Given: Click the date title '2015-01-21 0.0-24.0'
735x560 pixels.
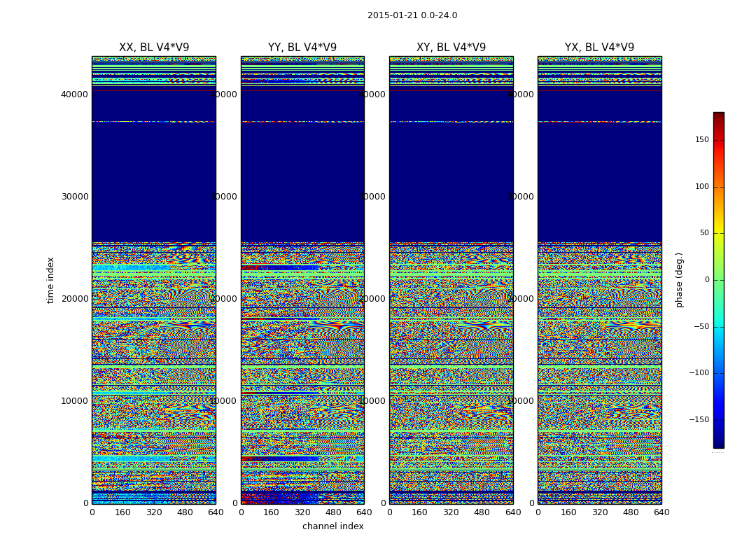Looking at the screenshot, I should 412,15.
